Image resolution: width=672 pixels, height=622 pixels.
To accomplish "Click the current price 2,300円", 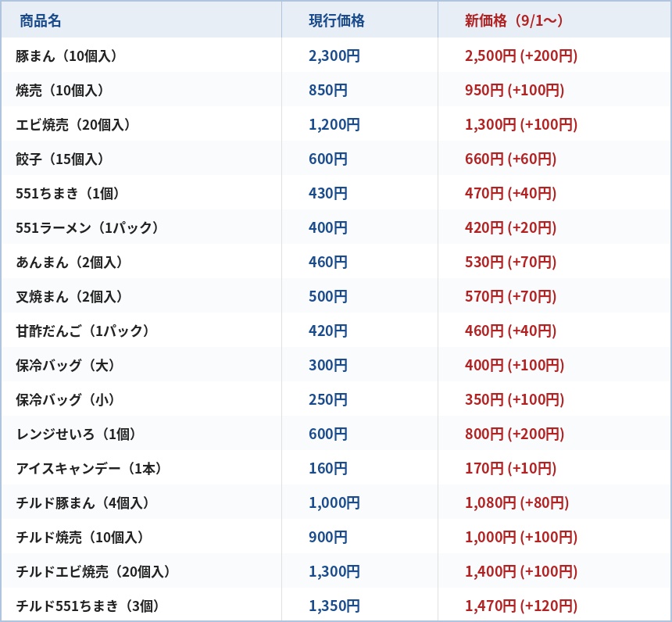I will [x=334, y=55].
